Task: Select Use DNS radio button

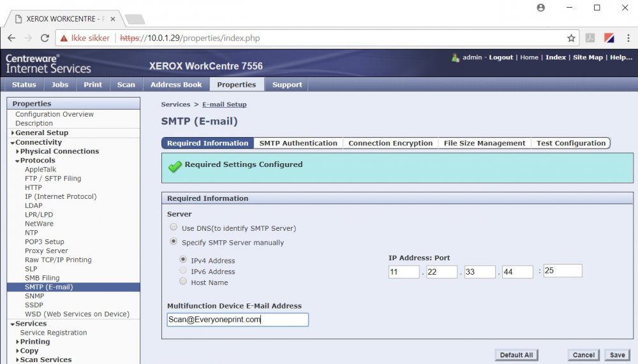Action: [x=174, y=228]
